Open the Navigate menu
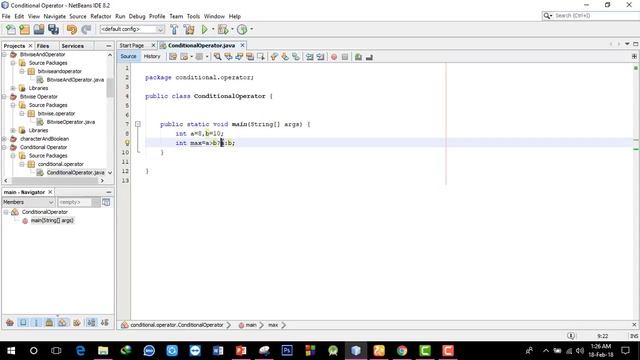The width and height of the screenshot is (640, 360). pyautogui.click(x=55, y=16)
